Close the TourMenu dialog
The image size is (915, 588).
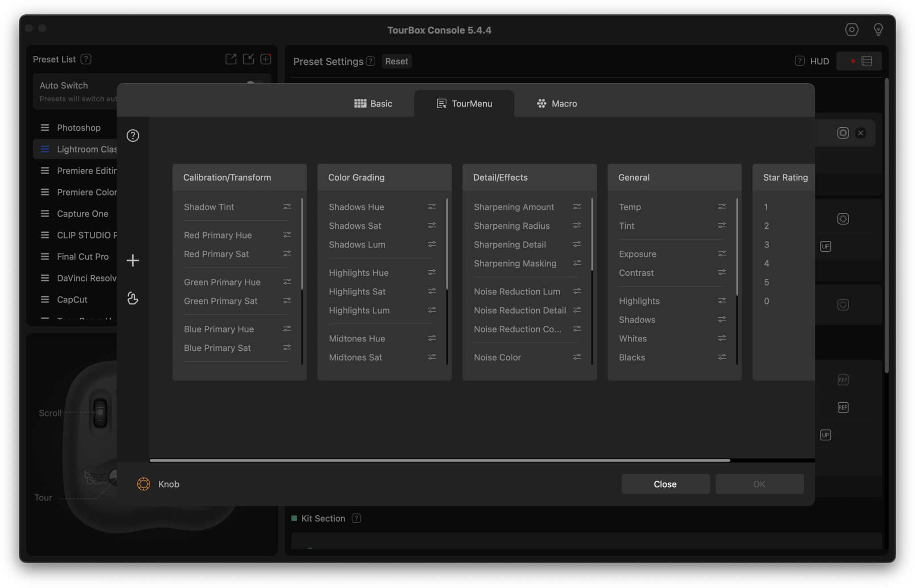click(x=665, y=484)
